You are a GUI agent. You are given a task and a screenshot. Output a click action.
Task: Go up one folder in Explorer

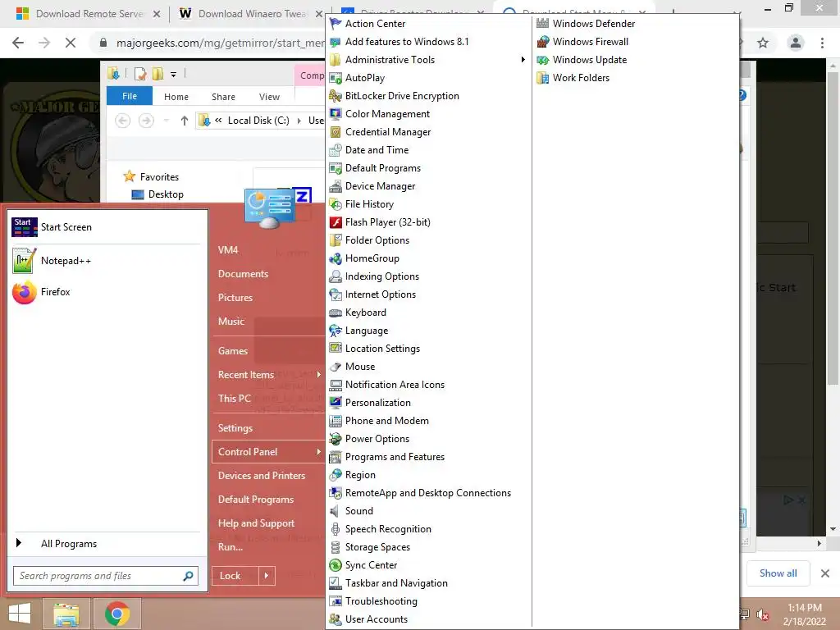click(x=185, y=121)
